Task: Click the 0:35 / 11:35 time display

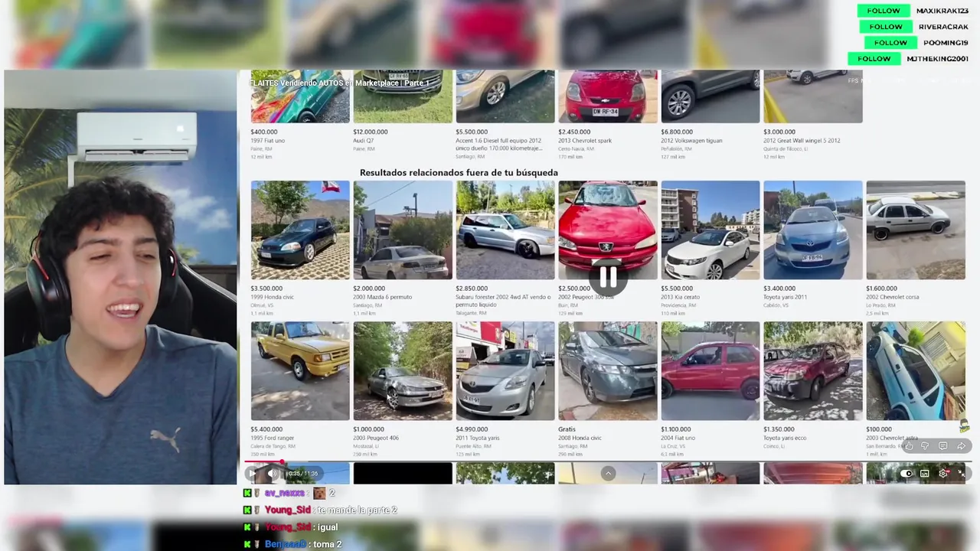Action: point(303,474)
